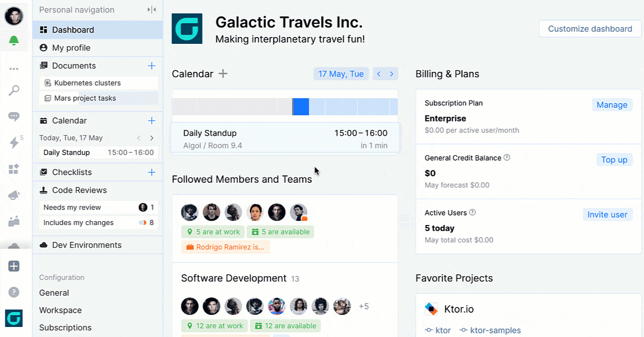Screen dimensions: 644x337
Task: Open the search magnifier icon in sidebar
Action: [14, 90]
